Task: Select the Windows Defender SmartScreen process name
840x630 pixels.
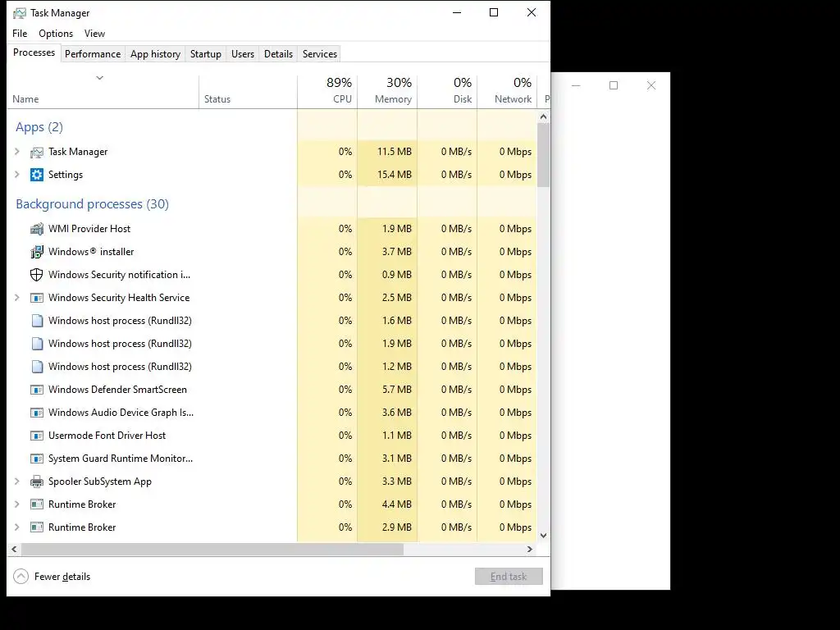Action: point(117,390)
